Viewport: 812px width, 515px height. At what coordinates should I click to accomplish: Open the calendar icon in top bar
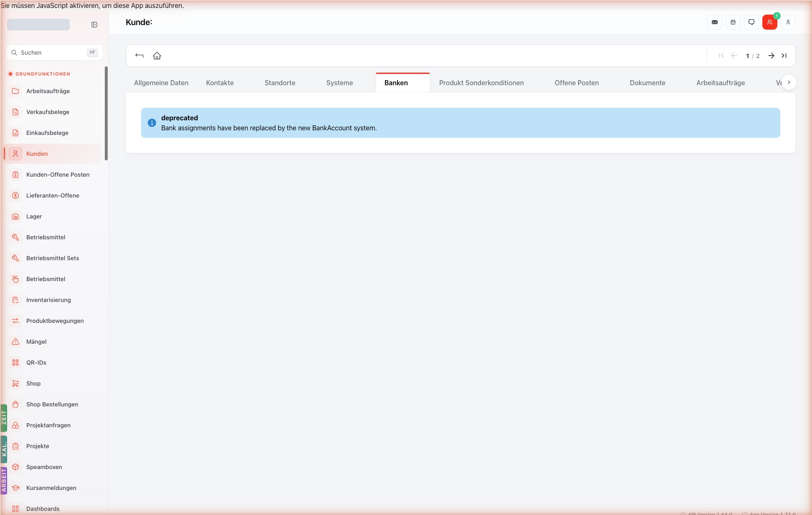[733, 22]
